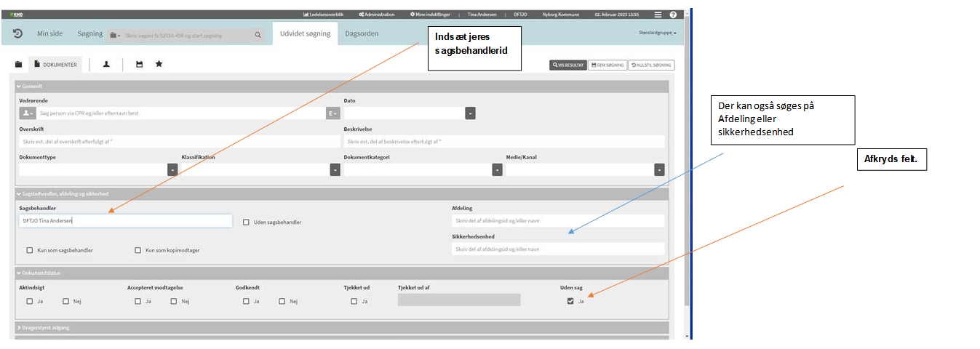
Task: Open the Dato dropdown arrow
Action: pos(470,113)
